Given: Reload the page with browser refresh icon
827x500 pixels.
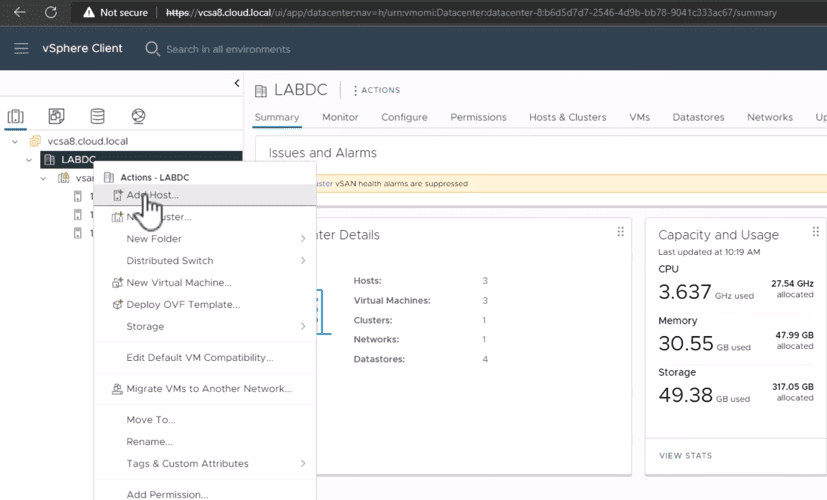Looking at the screenshot, I should pos(51,12).
